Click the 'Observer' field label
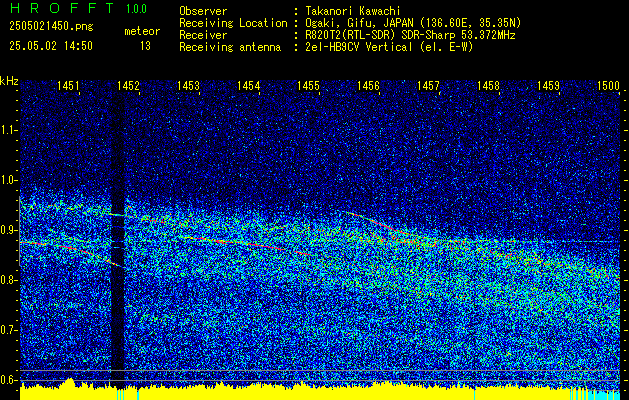This screenshot has width=629, height=400. 203,11
